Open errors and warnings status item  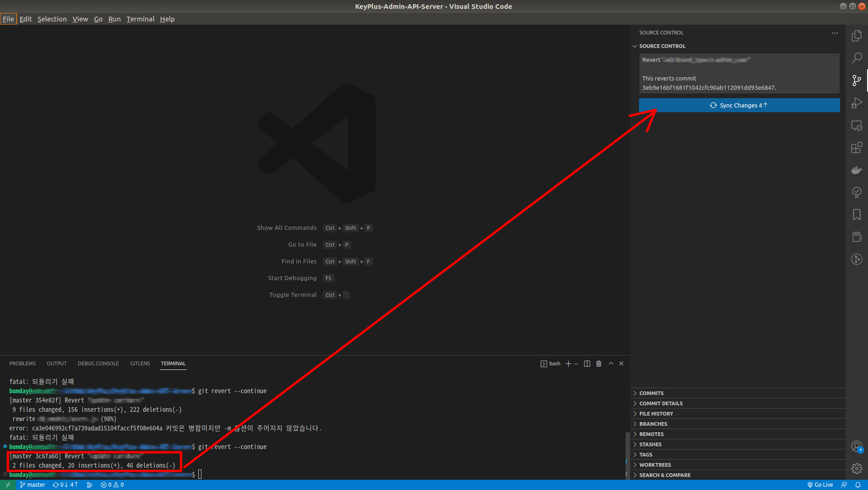112,485
